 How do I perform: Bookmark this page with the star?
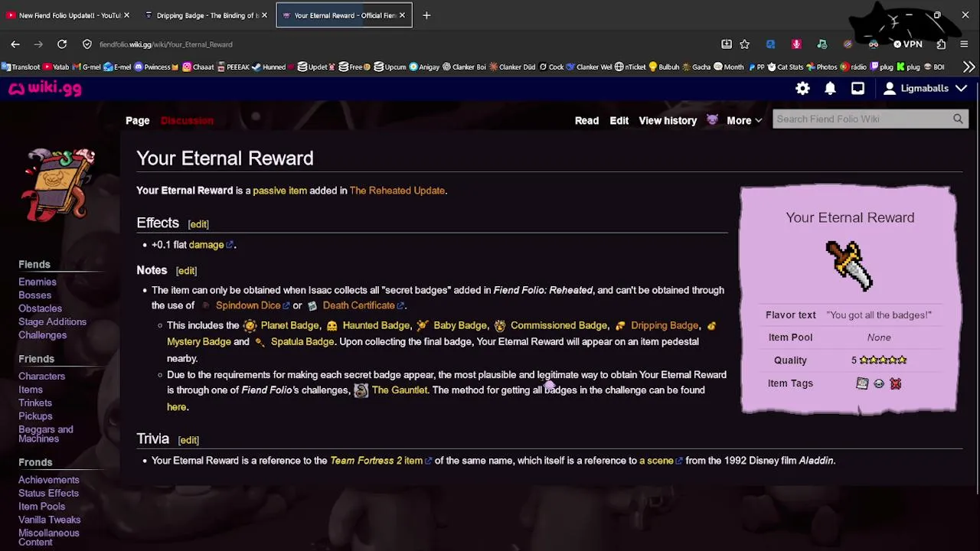point(744,44)
